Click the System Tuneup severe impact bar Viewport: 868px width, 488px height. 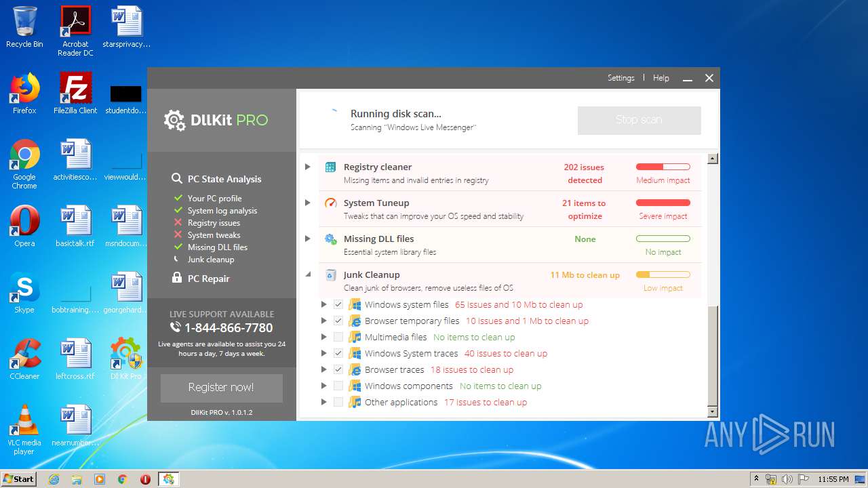click(x=663, y=203)
